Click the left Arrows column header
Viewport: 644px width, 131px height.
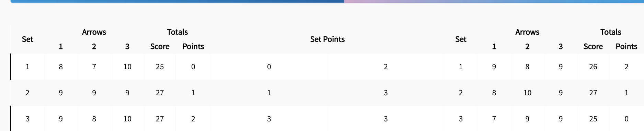pos(94,32)
